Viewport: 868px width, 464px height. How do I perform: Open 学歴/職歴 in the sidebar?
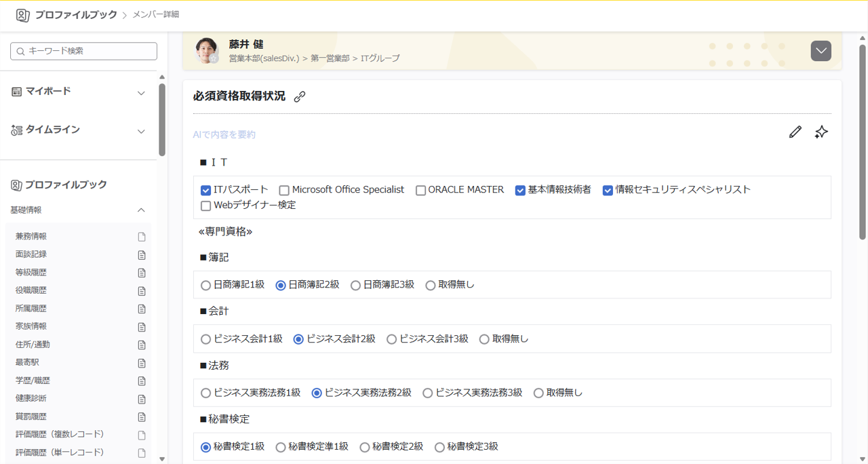coord(33,381)
